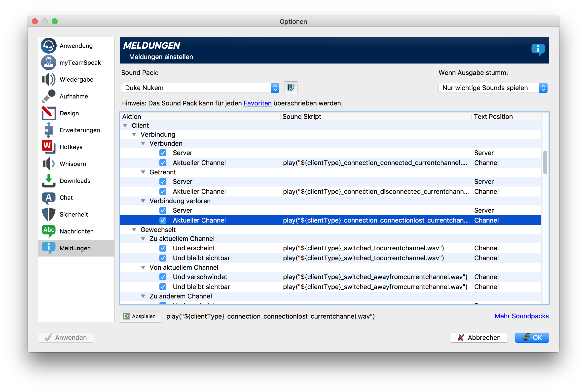
Task: Click the Text Position column header
Action: pyautogui.click(x=507, y=117)
